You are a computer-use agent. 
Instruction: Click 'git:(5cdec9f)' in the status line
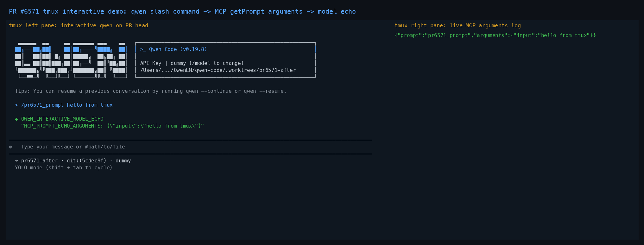tap(86, 161)
